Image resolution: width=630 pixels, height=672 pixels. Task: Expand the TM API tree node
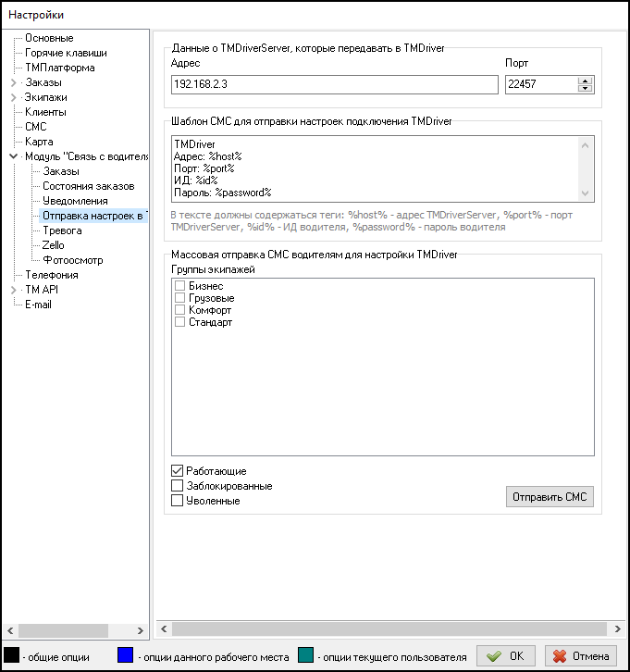pos(13,290)
